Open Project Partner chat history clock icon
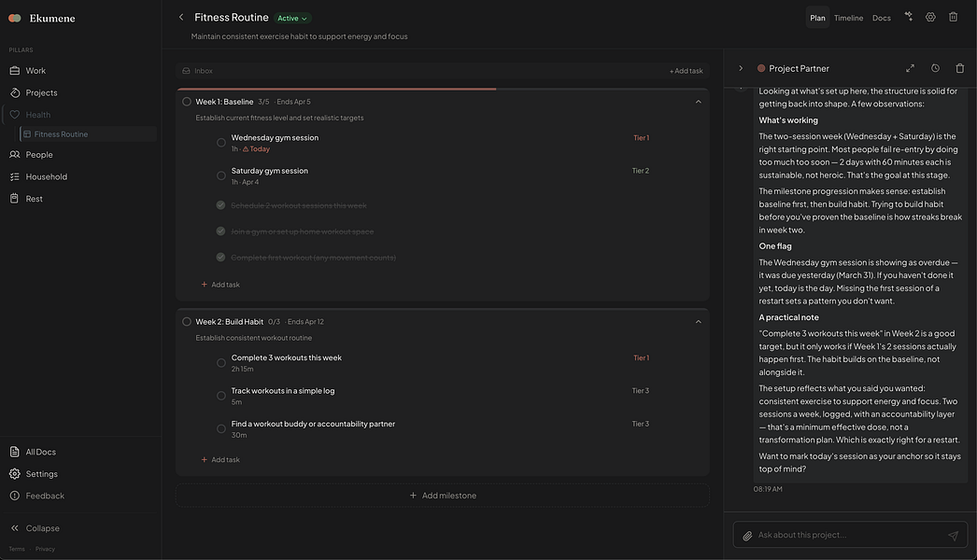The image size is (977, 560). coord(935,68)
